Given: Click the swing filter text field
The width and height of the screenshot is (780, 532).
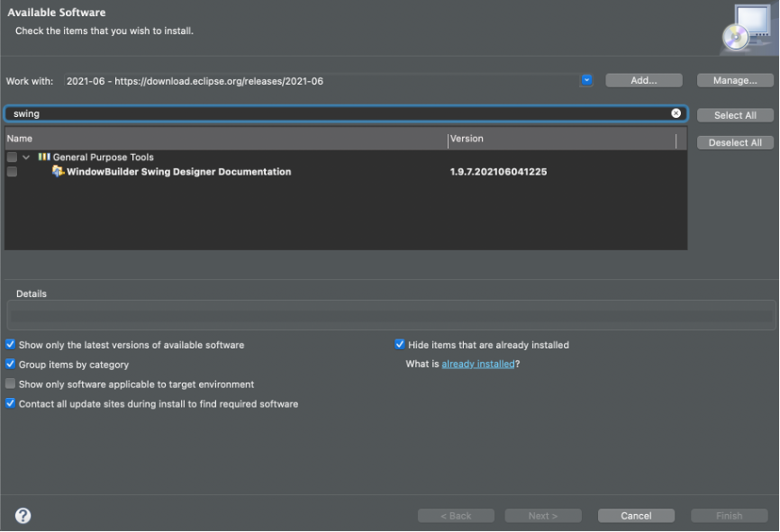Looking at the screenshot, I should click(346, 113).
